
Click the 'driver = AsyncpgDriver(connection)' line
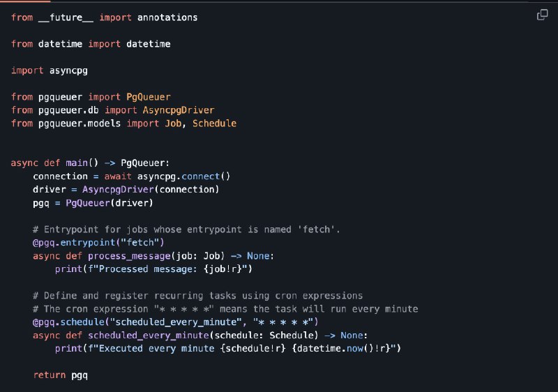pos(126,190)
